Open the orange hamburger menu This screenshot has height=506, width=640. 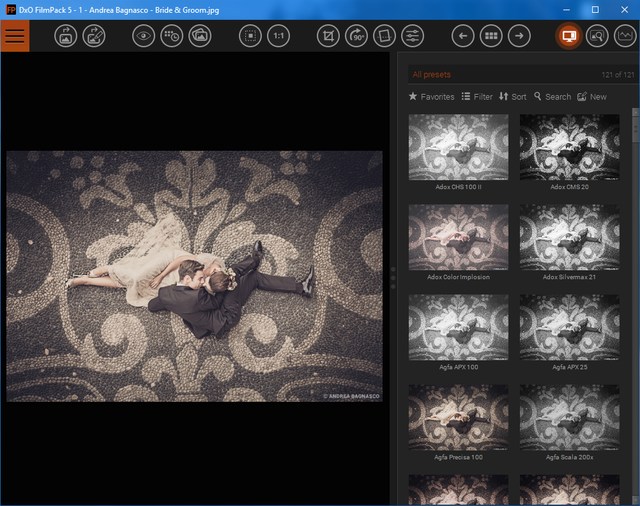tap(15, 36)
